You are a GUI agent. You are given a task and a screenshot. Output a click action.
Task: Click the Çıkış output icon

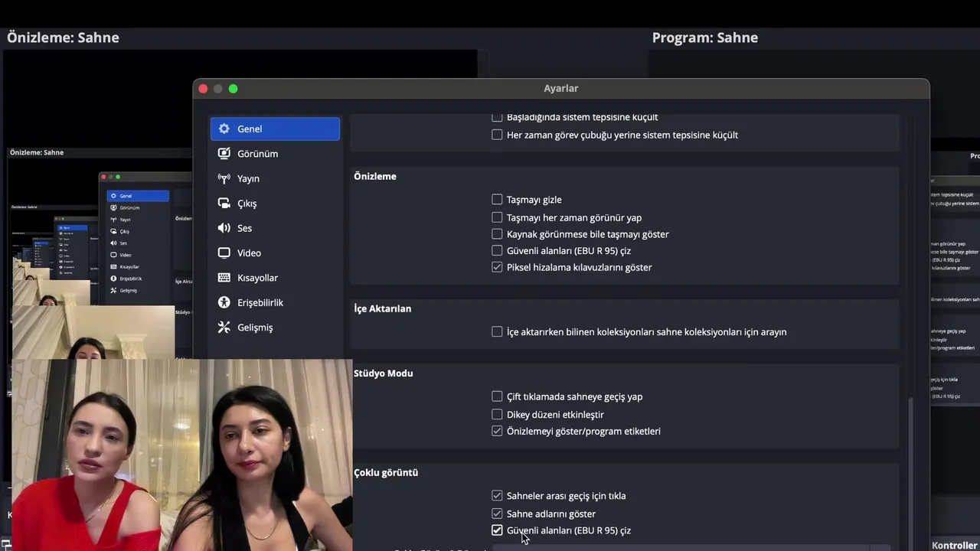click(224, 203)
